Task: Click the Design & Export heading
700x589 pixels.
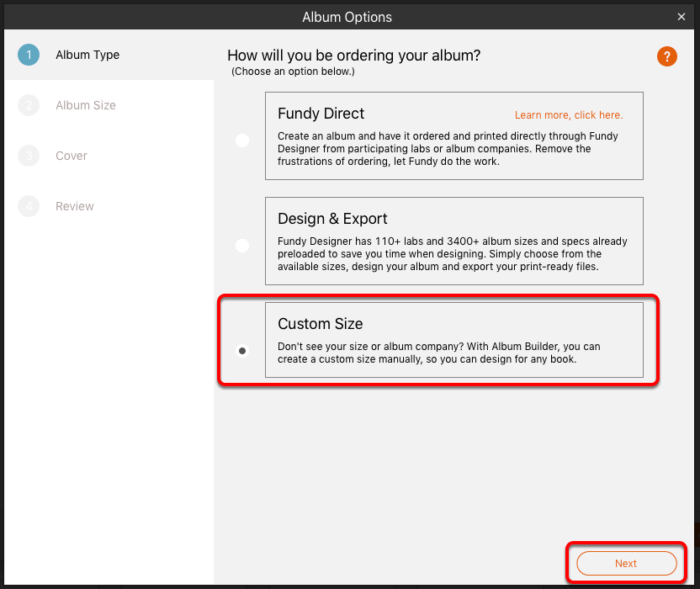Action: coord(332,219)
